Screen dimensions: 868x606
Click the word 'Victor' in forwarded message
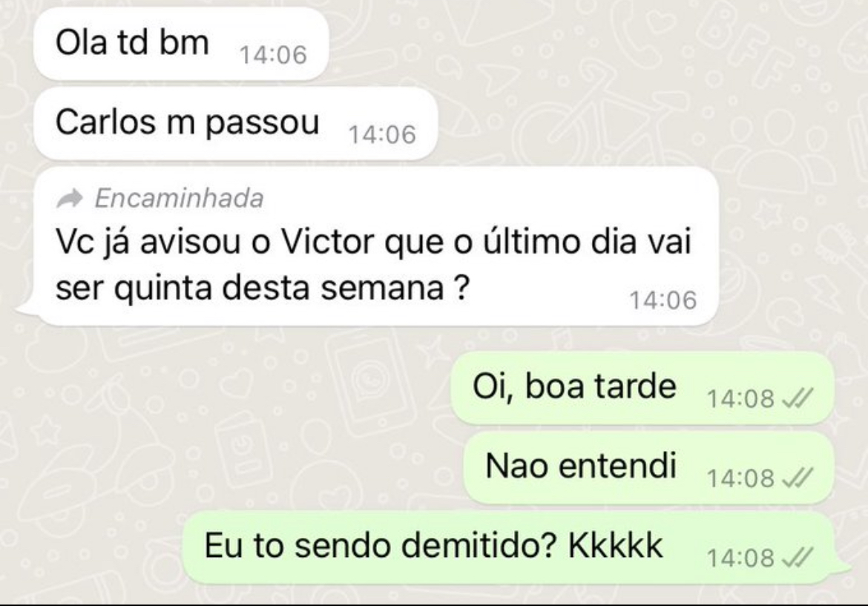click(x=320, y=242)
